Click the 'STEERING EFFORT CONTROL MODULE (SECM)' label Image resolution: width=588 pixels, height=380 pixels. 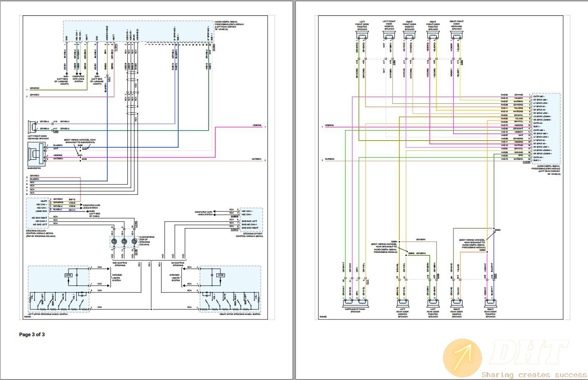pyautogui.click(x=250, y=234)
